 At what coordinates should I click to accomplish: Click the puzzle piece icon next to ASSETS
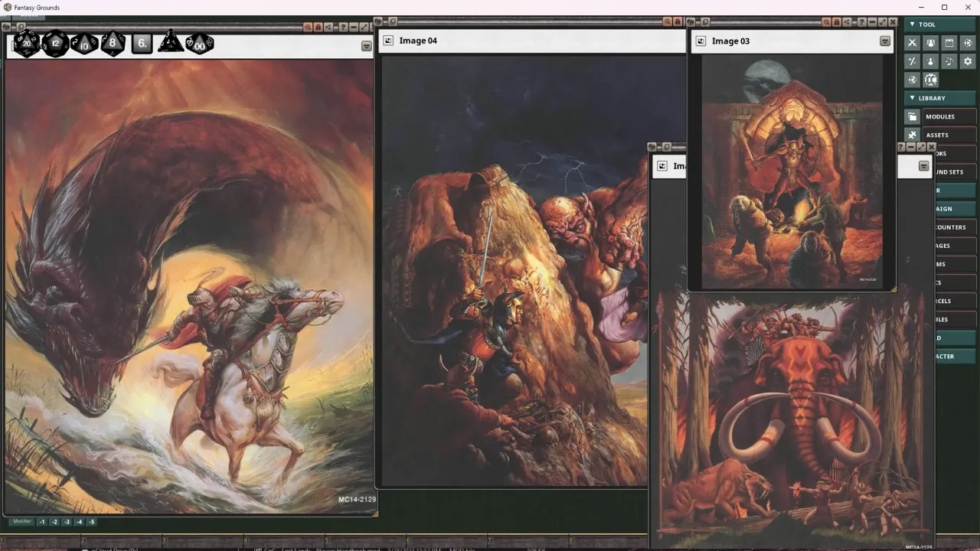coord(912,135)
